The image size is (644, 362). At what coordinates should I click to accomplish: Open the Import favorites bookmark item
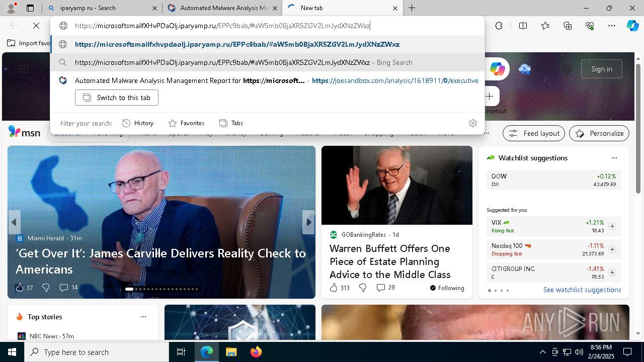28,43
